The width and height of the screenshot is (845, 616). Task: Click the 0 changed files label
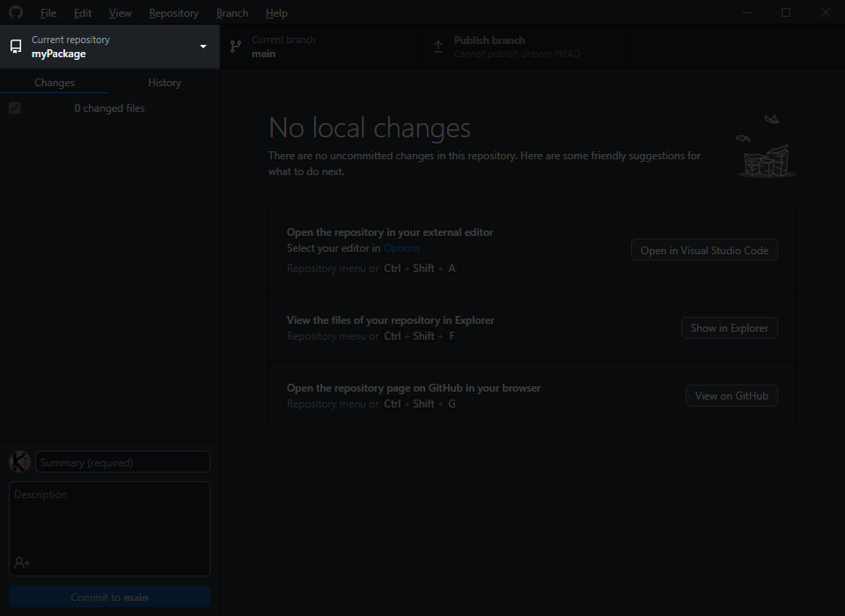tap(109, 107)
